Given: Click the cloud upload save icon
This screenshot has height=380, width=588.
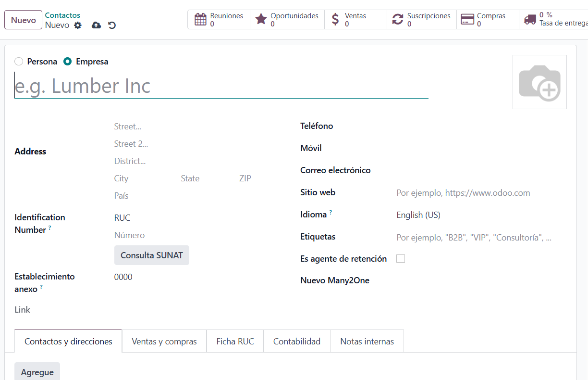Looking at the screenshot, I should 96,25.
